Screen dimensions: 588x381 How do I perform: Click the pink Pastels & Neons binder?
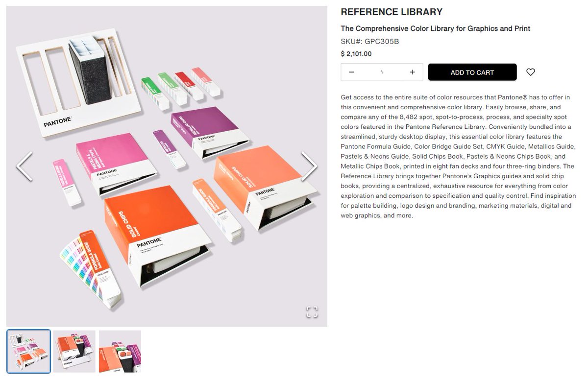(x=115, y=162)
